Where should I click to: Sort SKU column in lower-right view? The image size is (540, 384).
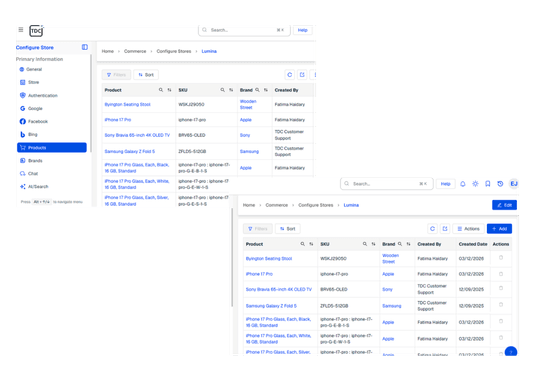[373, 244]
